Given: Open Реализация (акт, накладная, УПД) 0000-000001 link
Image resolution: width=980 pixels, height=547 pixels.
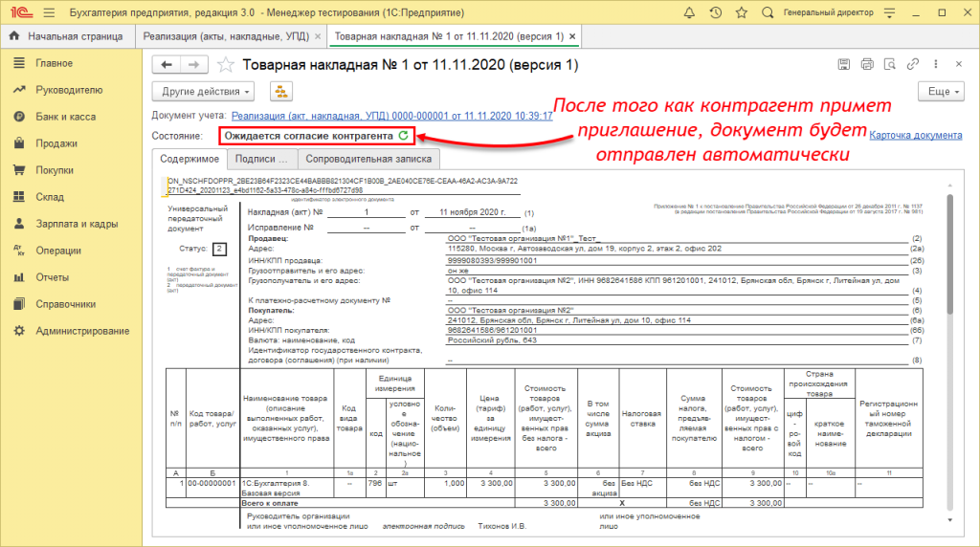Looking at the screenshot, I should pyautogui.click(x=391, y=116).
